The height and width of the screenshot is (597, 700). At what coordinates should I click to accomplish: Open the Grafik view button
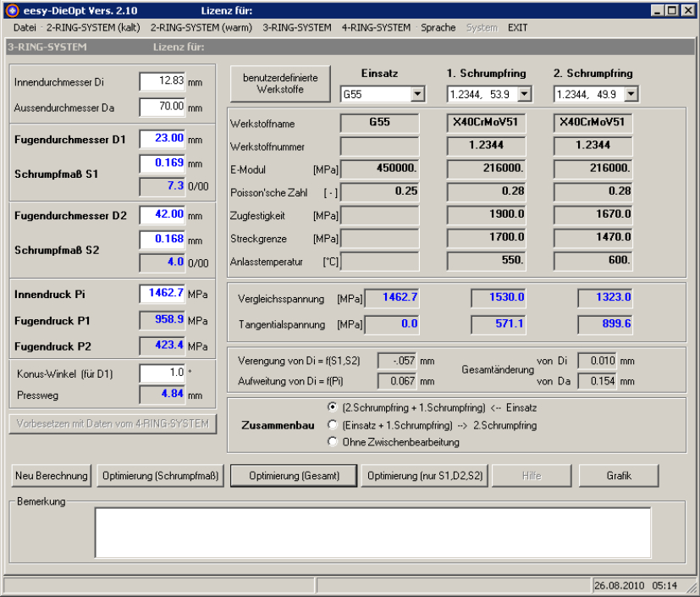[619, 476]
